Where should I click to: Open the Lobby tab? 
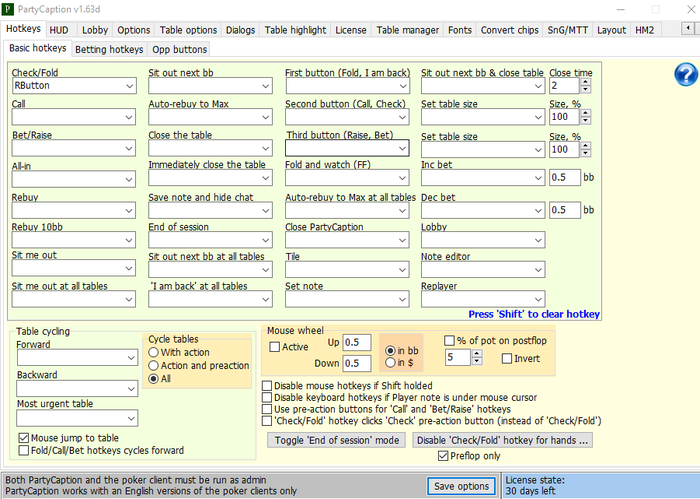pos(95,30)
